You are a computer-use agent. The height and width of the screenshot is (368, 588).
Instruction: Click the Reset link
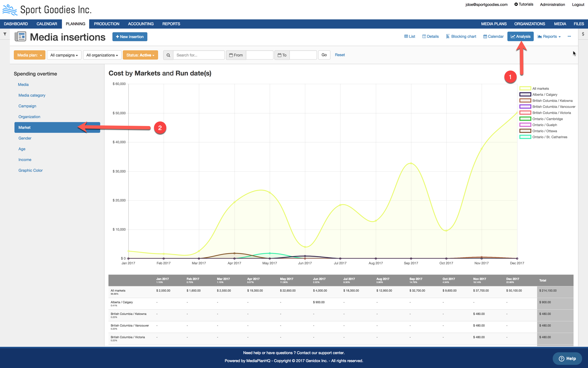pyautogui.click(x=340, y=55)
